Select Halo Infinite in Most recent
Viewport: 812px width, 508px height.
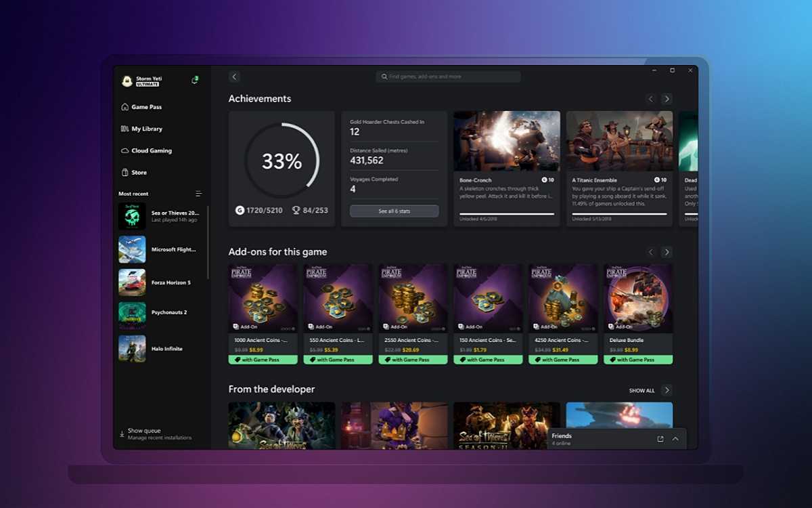(x=160, y=349)
